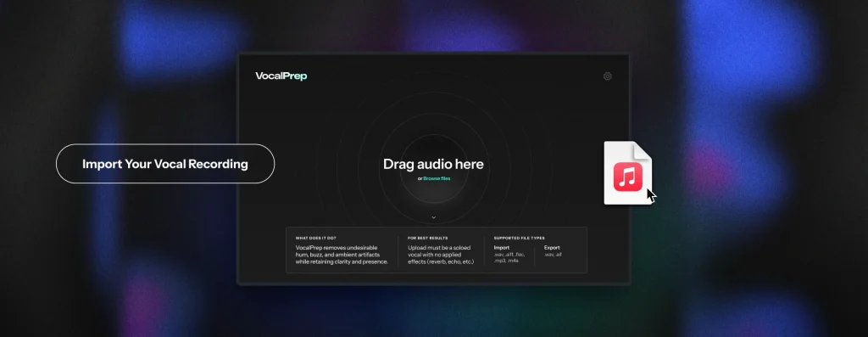Click the SUPPORTED FILE TYPES heading

520,238
